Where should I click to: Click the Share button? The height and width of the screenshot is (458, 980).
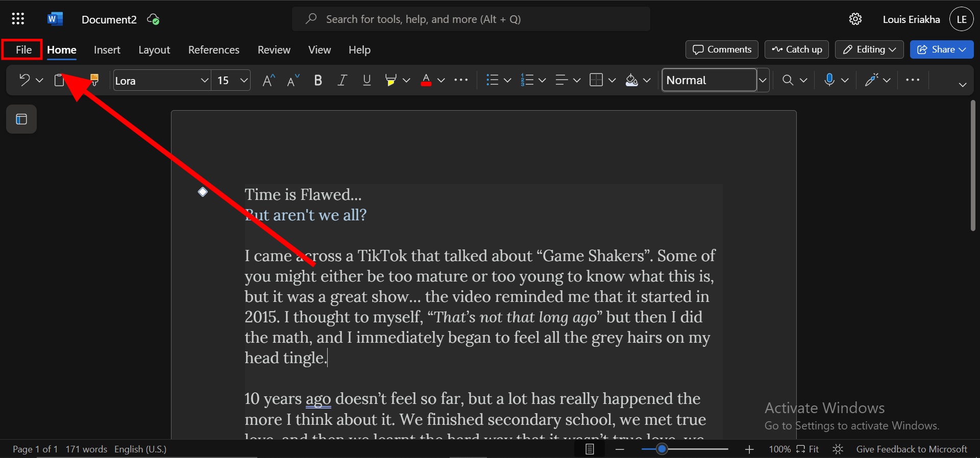click(x=941, y=49)
